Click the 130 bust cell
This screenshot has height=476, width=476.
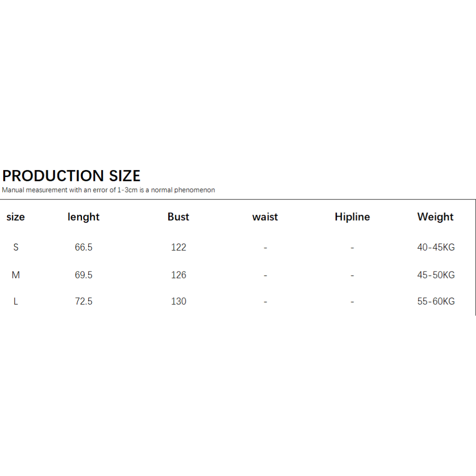[x=178, y=302]
